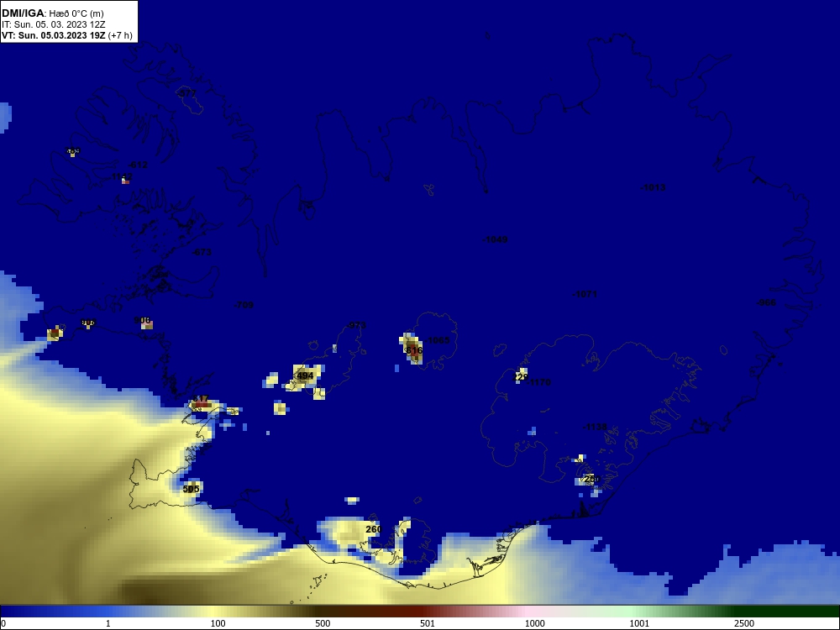840x630 pixels.
Task: Click the 0 label on the color scale
Action: (x=3, y=623)
